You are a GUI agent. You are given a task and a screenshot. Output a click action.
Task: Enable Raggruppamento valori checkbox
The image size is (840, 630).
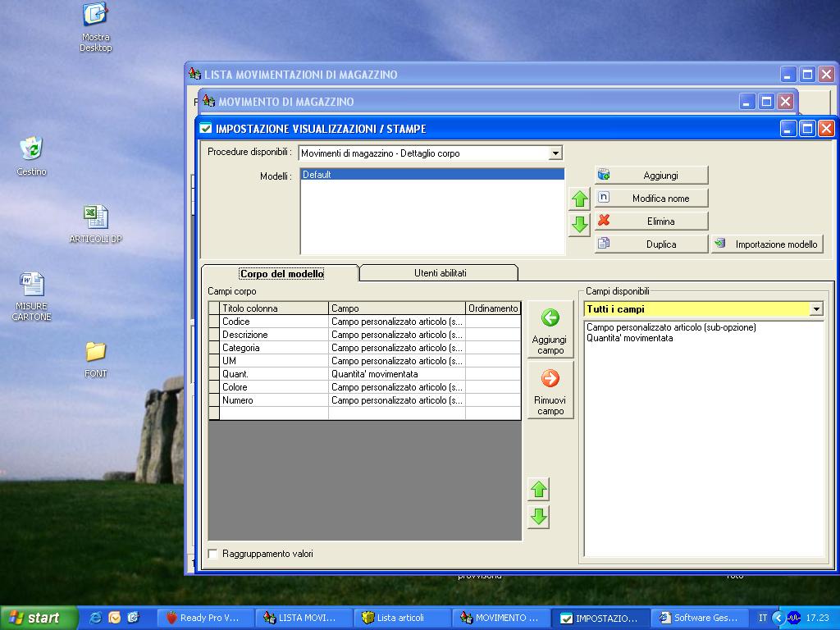point(213,554)
